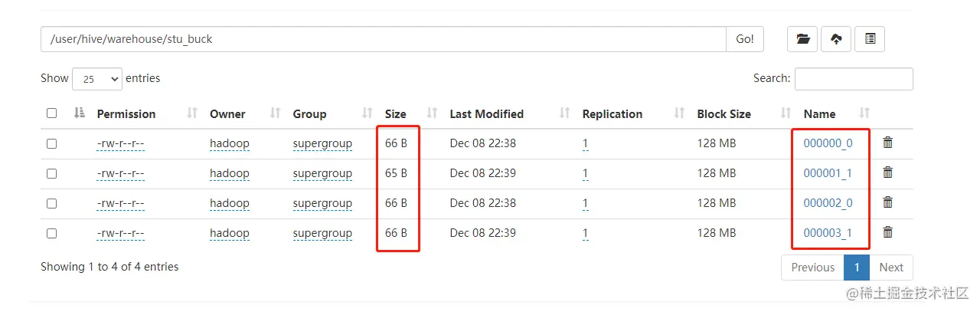This screenshot has height=312, width=980.
Task: Check the box for file 000002_0
Action: (51, 203)
